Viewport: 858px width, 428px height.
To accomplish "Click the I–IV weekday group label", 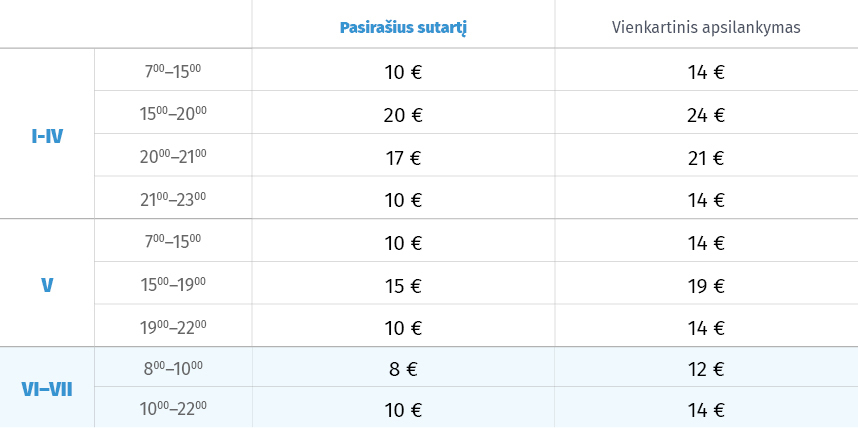I will pos(48,136).
